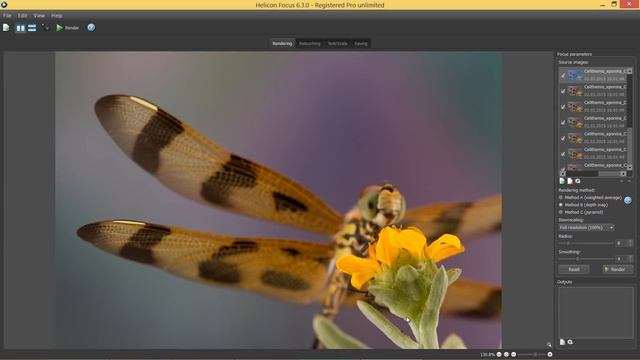The height and width of the screenshot is (360, 640).
Task: Open the toolbar preferences tool icon
Action: 44,27
